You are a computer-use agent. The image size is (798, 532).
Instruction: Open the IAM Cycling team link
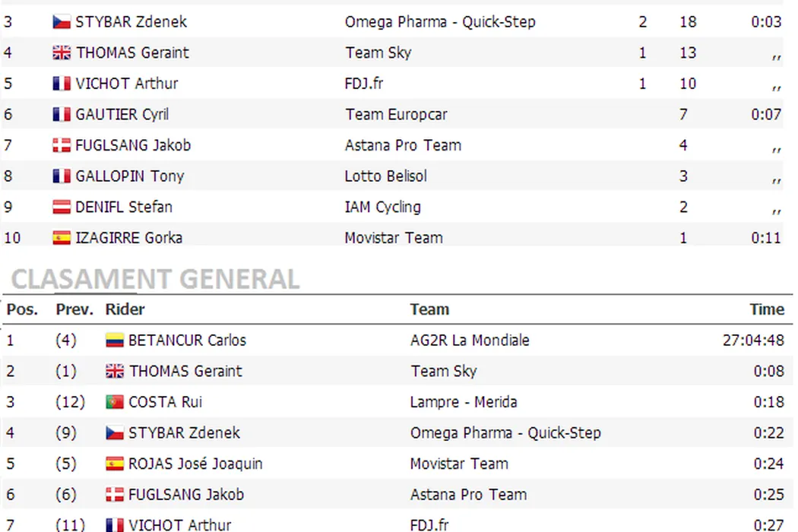click(x=382, y=207)
